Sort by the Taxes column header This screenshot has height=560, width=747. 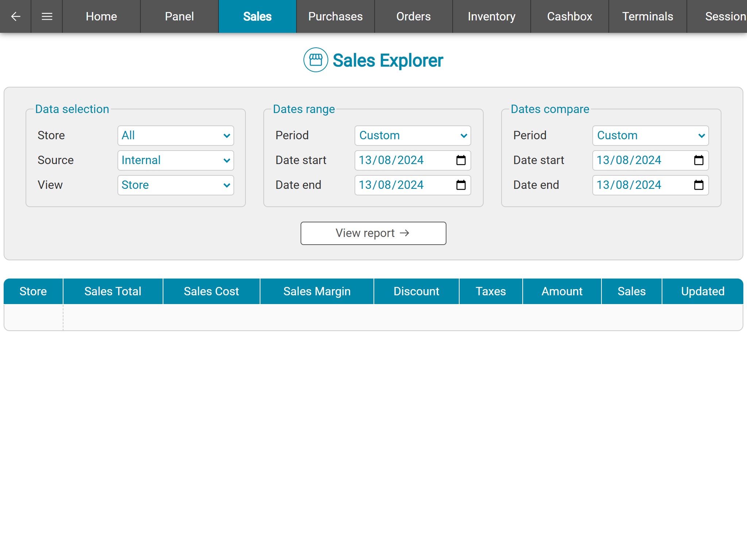coord(491,291)
